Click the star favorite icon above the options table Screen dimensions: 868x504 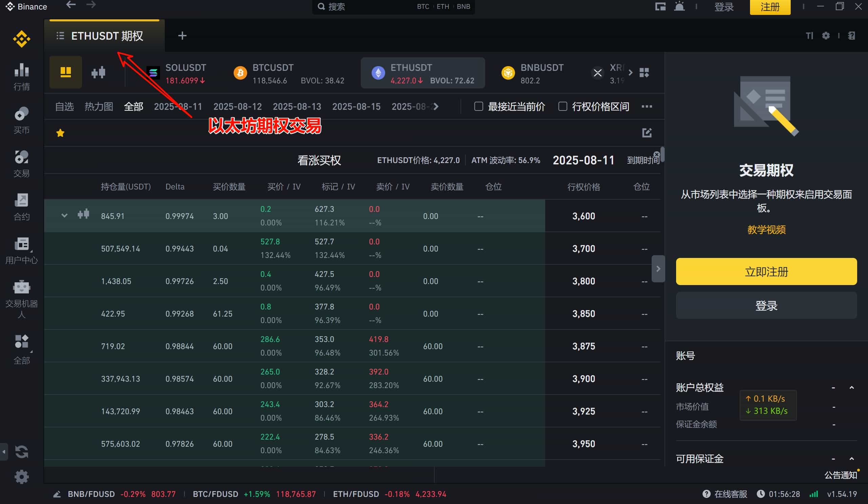(x=60, y=133)
